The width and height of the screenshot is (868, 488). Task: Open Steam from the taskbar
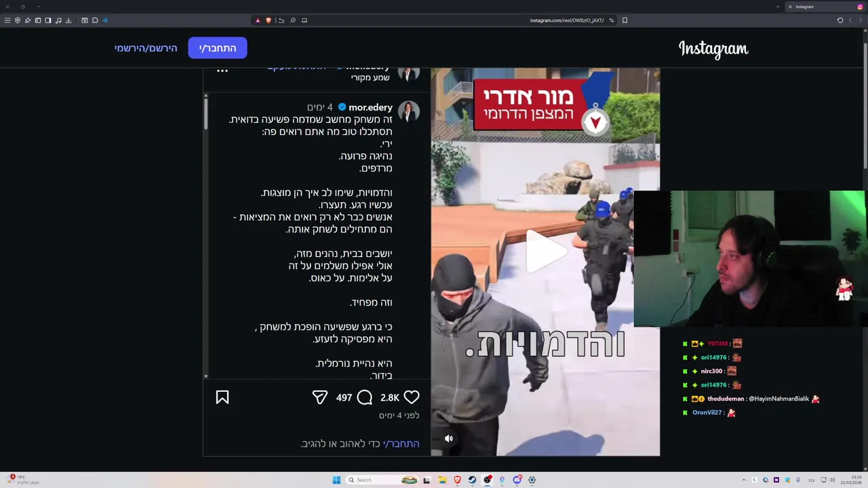click(x=472, y=480)
